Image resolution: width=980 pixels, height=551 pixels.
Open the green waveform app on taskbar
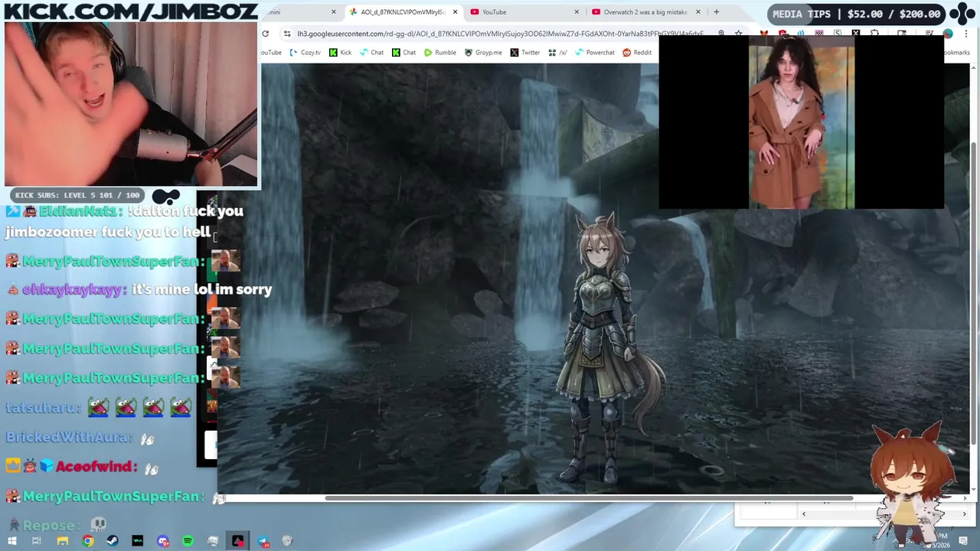click(x=138, y=541)
